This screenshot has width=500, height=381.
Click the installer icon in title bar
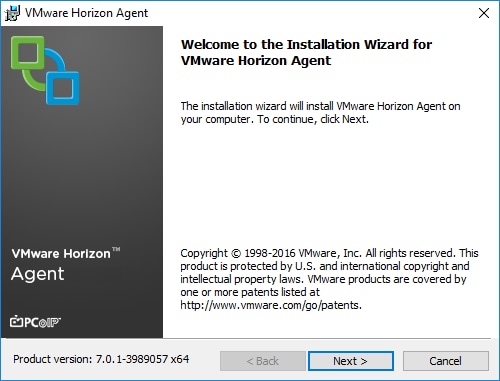coord(12,13)
